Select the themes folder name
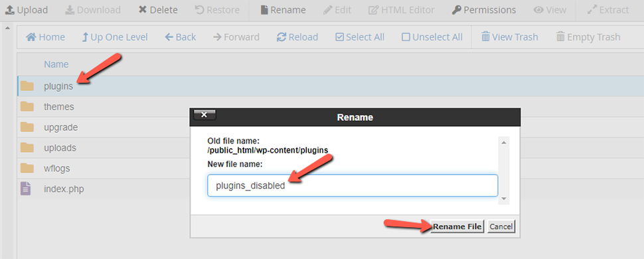The image size is (644, 259). (58, 107)
